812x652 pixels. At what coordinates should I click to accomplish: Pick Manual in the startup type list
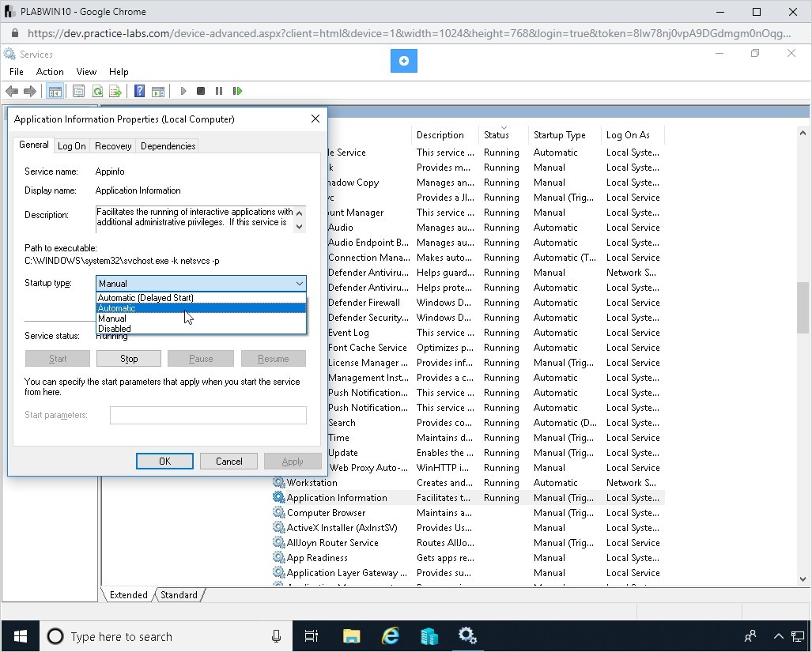(201, 318)
